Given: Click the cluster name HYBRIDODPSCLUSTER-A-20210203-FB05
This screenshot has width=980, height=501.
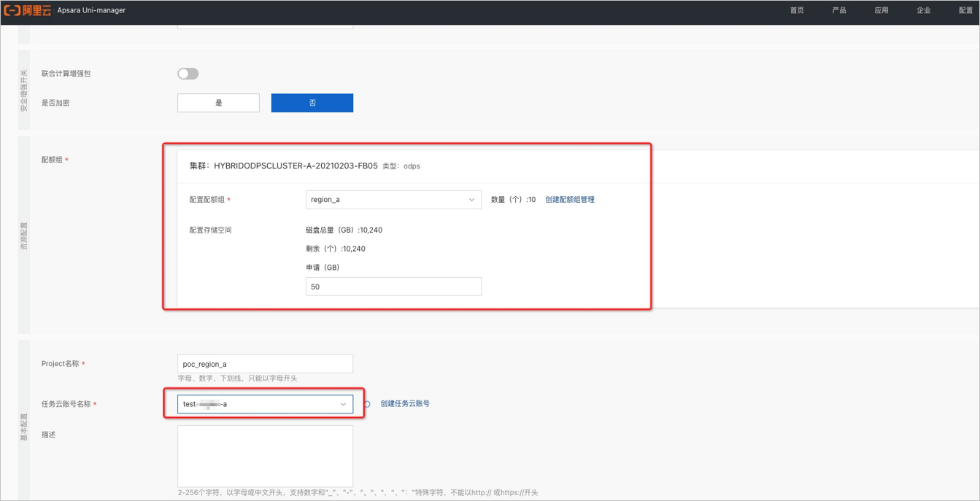Looking at the screenshot, I should click(296, 166).
